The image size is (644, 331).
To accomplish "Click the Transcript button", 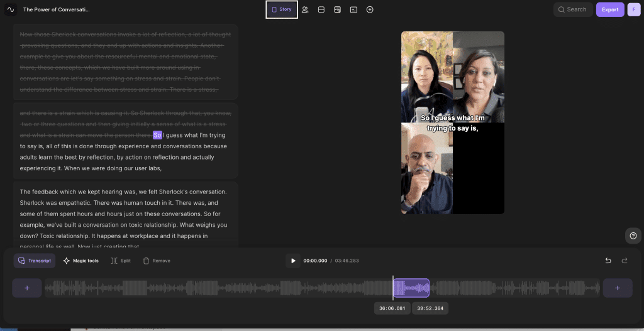I will pyautogui.click(x=35, y=261).
